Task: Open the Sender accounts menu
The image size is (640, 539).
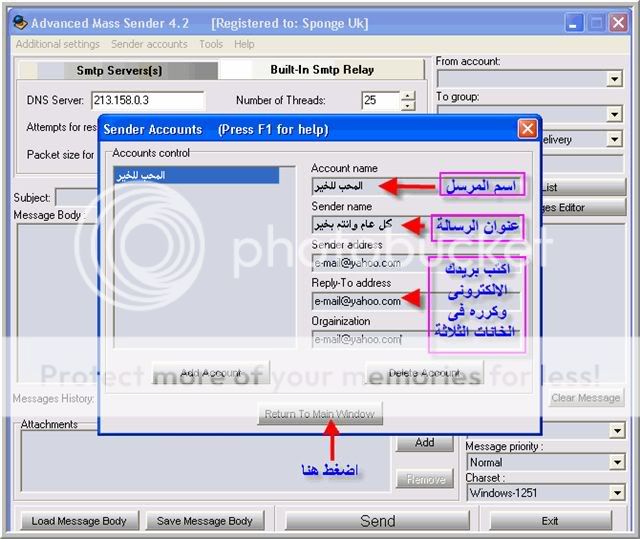Action: coord(149,44)
